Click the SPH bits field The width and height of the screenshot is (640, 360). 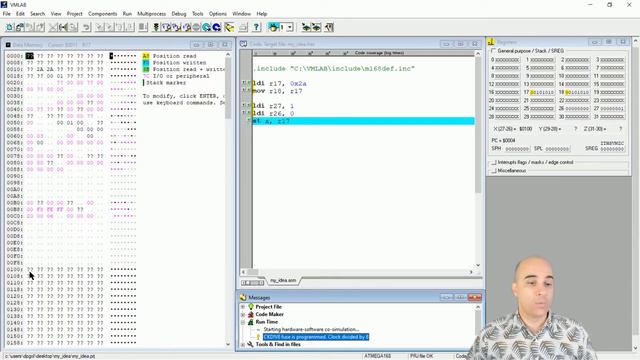(517, 149)
